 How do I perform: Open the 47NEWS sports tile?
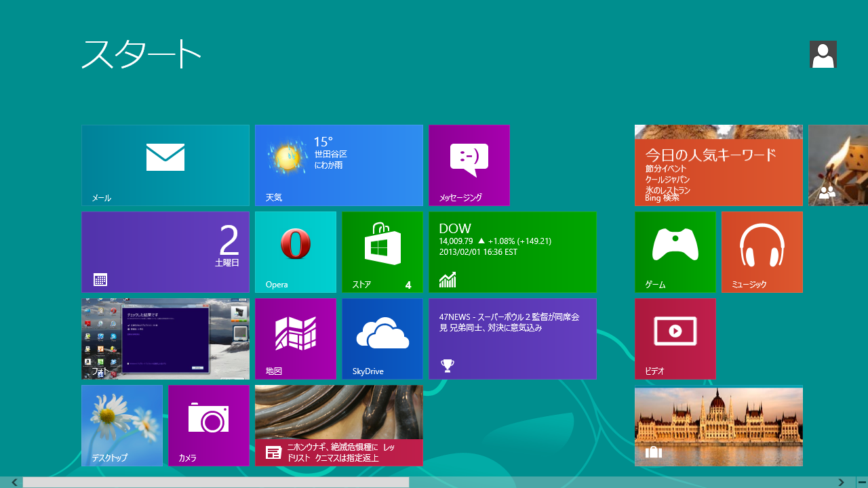coord(513,339)
